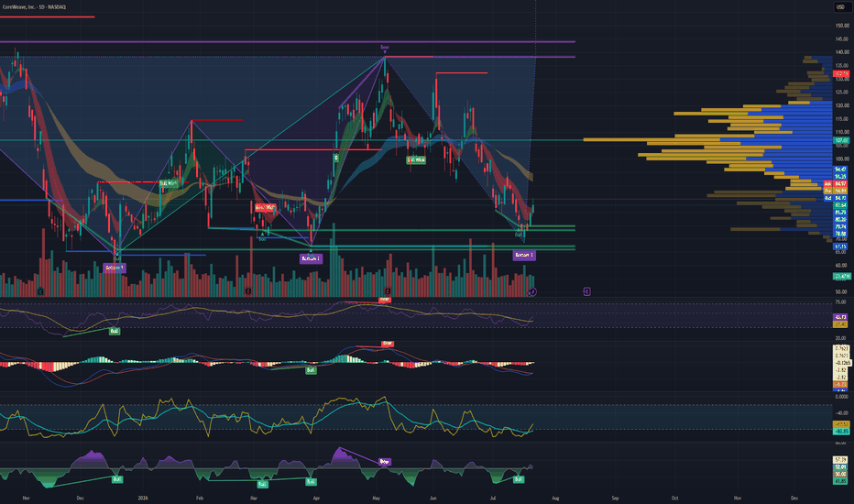The height and width of the screenshot is (504, 854).
Task: Select the short red line above the June high
Action: [461, 72]
